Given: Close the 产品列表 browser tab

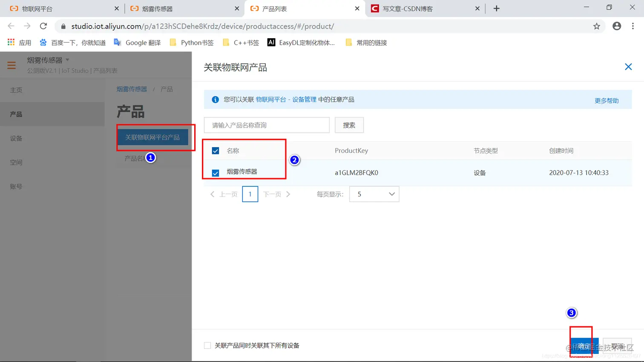Looking at the screenshot, I should pos(357,9).
